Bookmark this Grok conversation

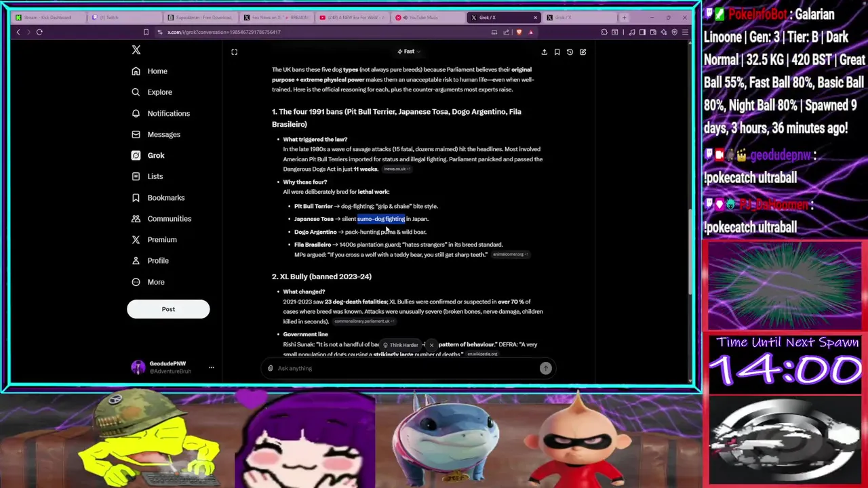[557, 52]
